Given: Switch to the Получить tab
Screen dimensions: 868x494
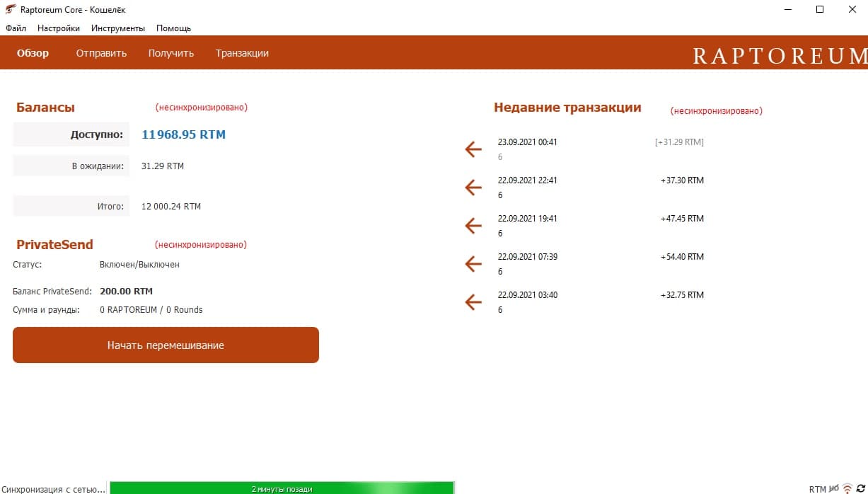Looking at the screenshot, I should (x=171, y=53).
